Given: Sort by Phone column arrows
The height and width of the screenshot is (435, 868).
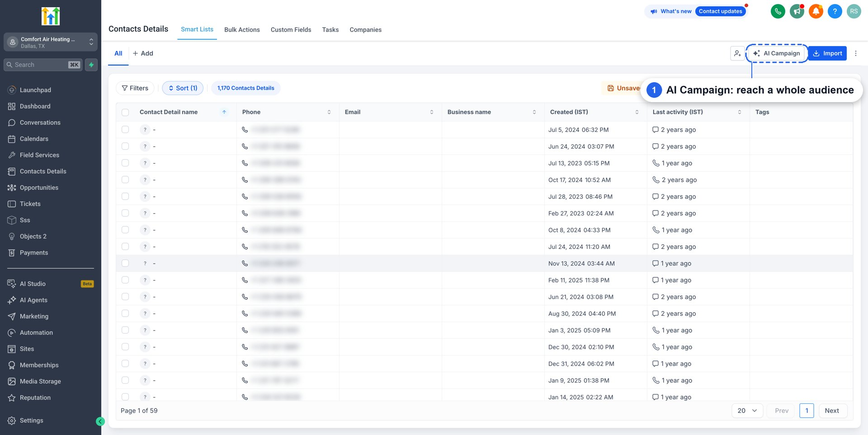Looking at the screenshot, I should pos(329,112).
